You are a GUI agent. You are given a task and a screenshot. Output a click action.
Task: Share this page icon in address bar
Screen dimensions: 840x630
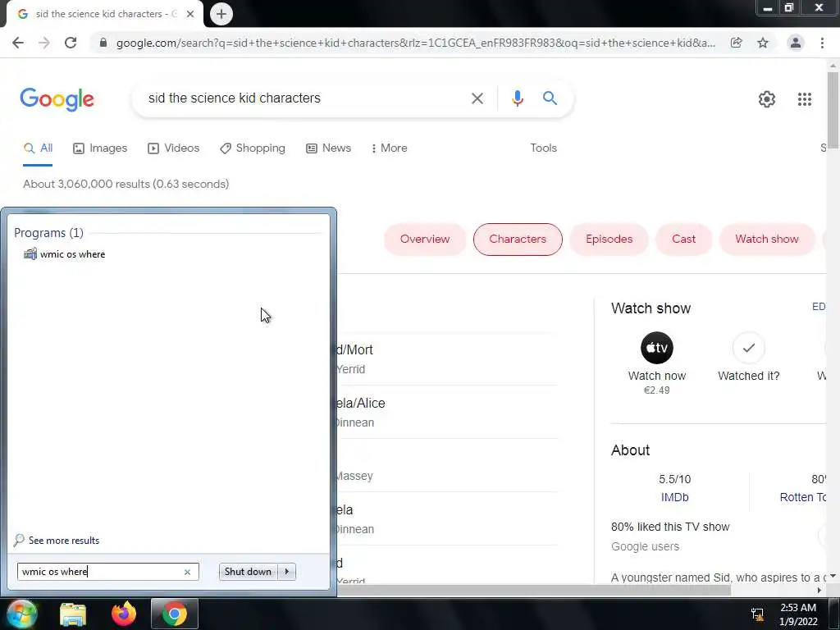click(x=737, y=43)
